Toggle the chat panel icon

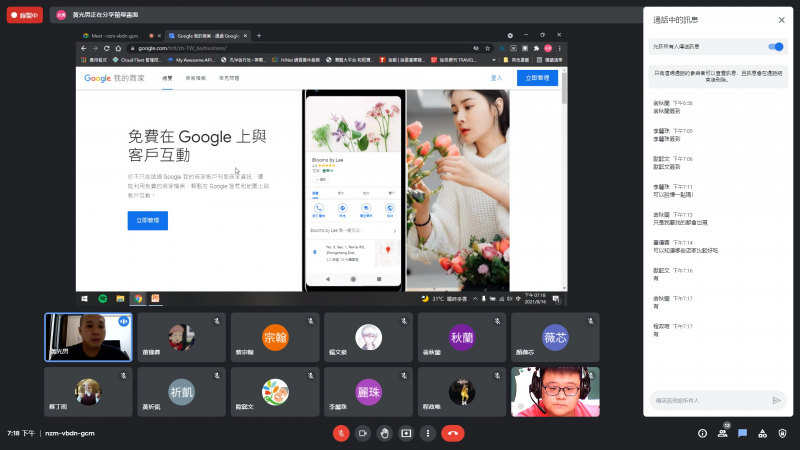tap(742, 433)
